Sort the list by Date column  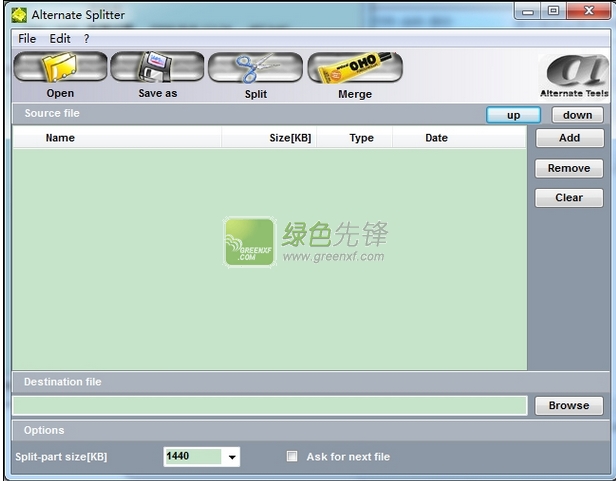point(459,138)
